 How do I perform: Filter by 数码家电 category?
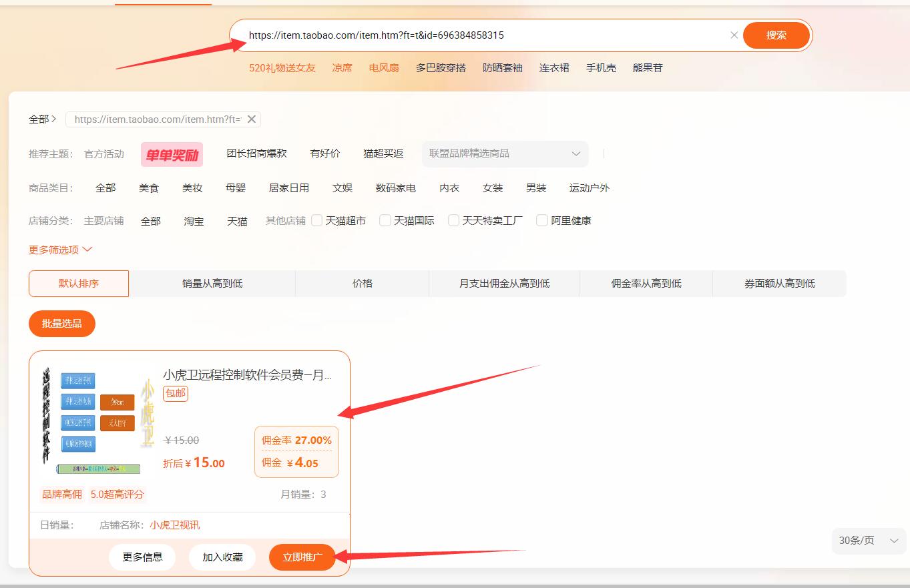pyautogui.click(x=396, y=188)
